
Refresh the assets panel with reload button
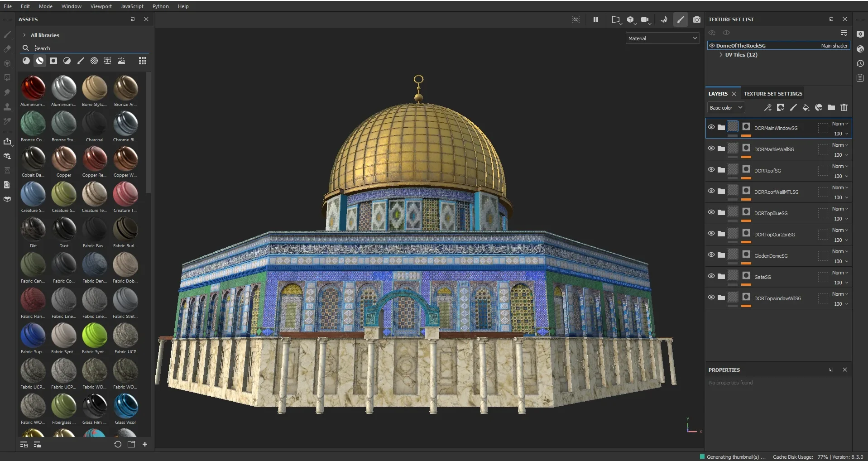pos(118,444)
